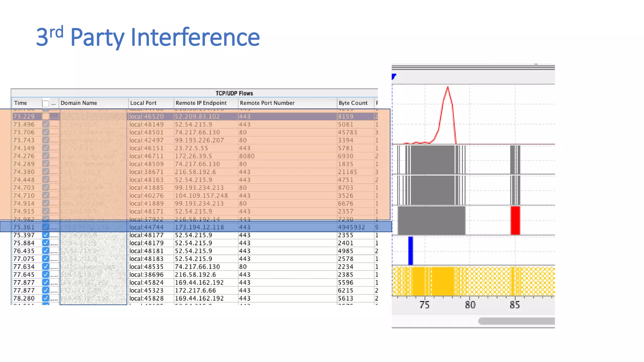Click local port local:38696
This screenshot has height=362, width=644.
[146, 274]
